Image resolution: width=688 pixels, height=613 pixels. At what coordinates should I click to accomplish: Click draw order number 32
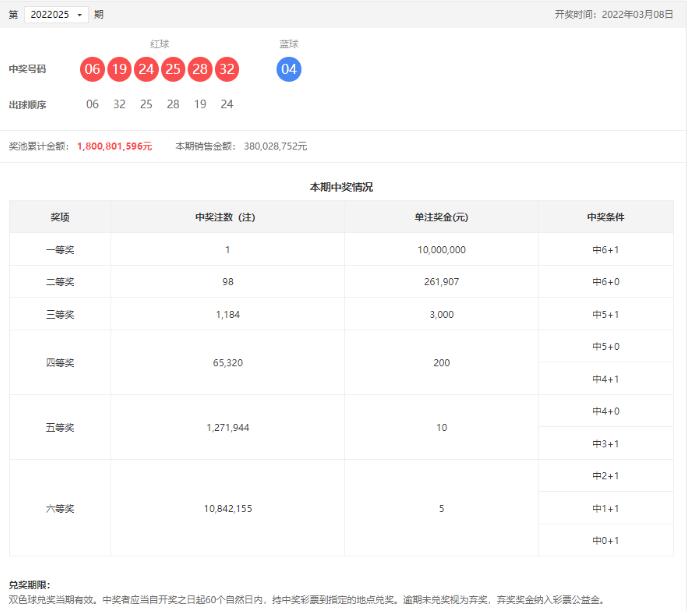(119, 104)
